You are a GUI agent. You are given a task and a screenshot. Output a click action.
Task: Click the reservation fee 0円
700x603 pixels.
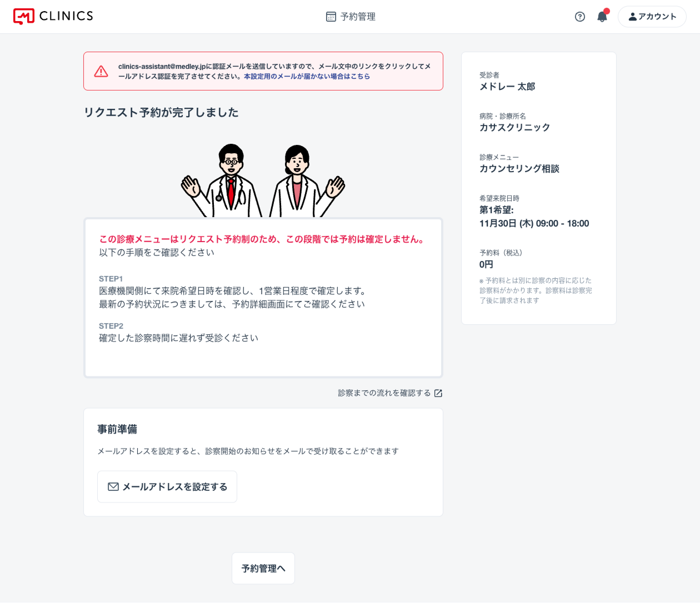[486, 264]
